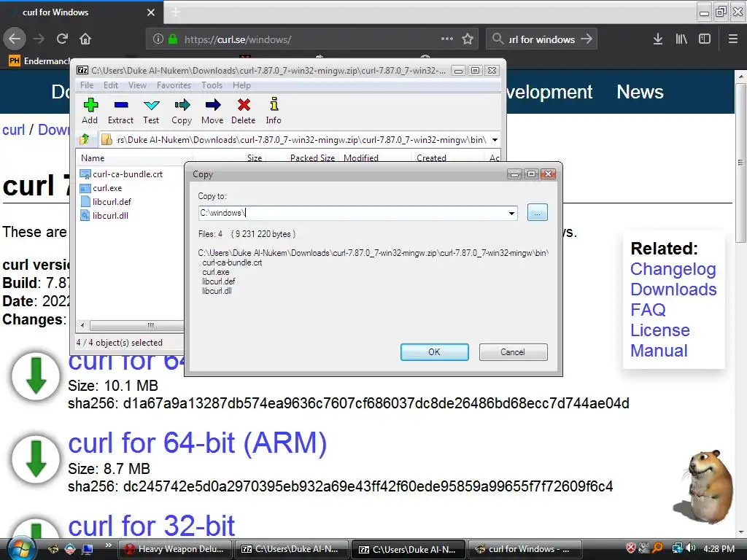Open the Tools menu in 7-Zip
The width and height of the screenshot is (747, 560).
click(212, 85)
